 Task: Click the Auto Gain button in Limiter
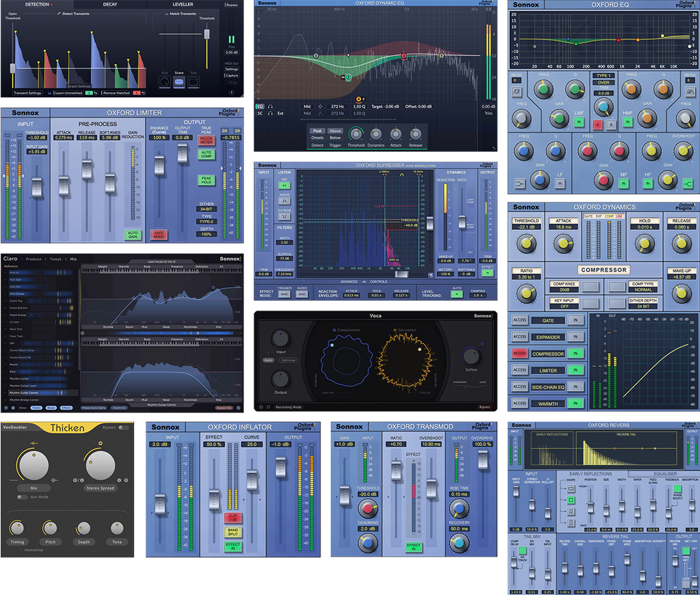(x=133, y=235)
